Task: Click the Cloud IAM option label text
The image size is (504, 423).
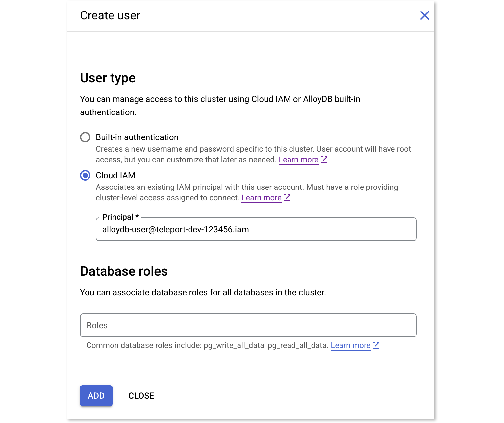Action: pos(115,175)
